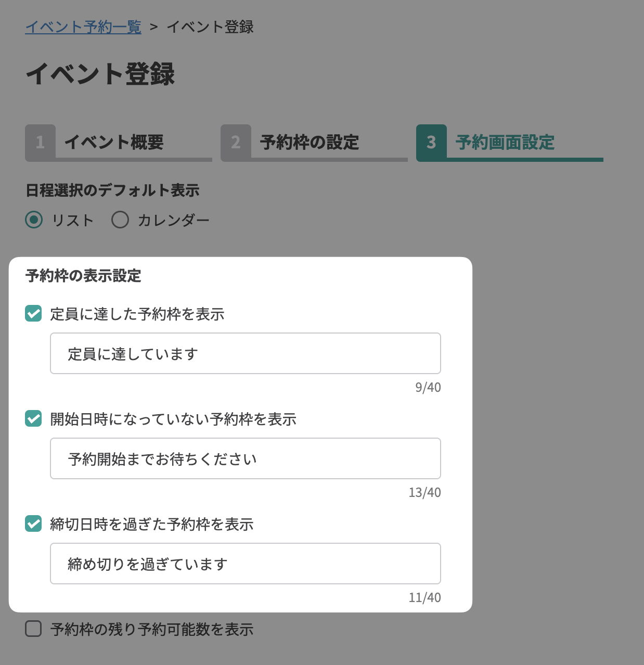Click the step 3 number badge

click(431, 142)
